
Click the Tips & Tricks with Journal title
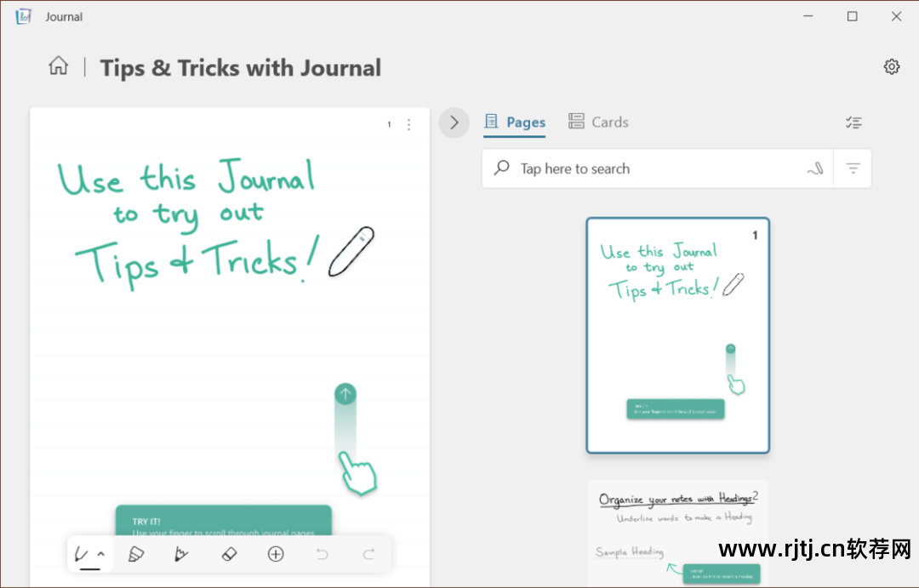240,67
